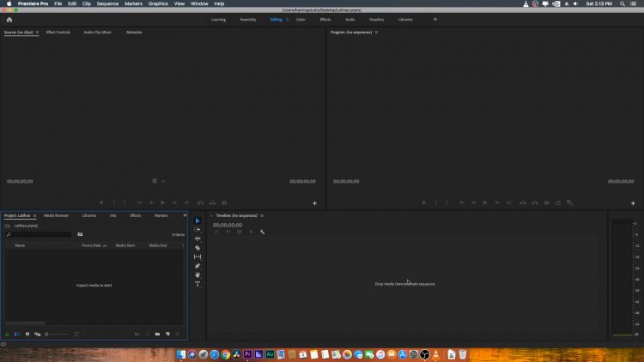Create new bin in Project panel
Screen dimensions: 644x362
(157, 334)
